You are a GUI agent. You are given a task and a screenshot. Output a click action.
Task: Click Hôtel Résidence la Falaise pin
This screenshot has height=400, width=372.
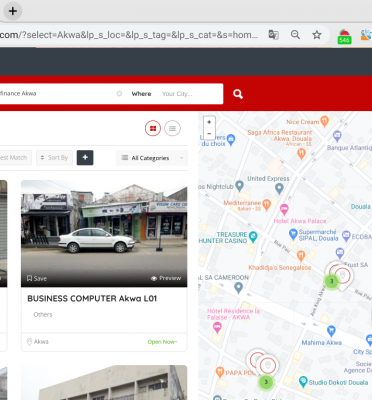coord(217,328)
